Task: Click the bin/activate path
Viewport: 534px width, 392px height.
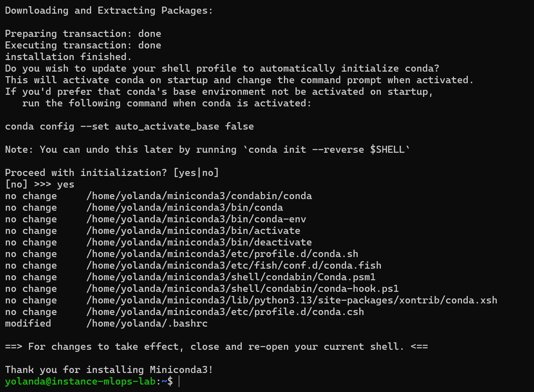Action: [x=193, y=231]
